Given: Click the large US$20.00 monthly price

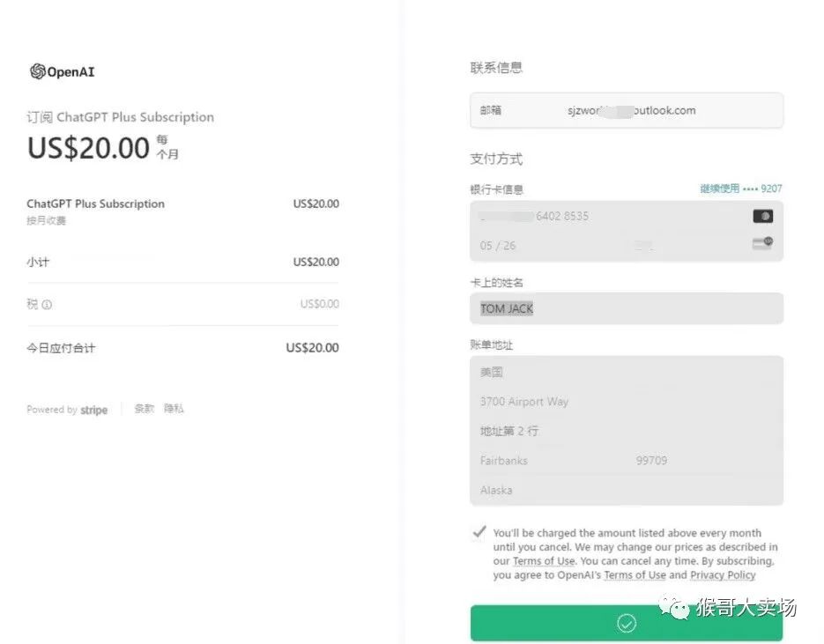Looking at the screenshot, I should 88,148.
